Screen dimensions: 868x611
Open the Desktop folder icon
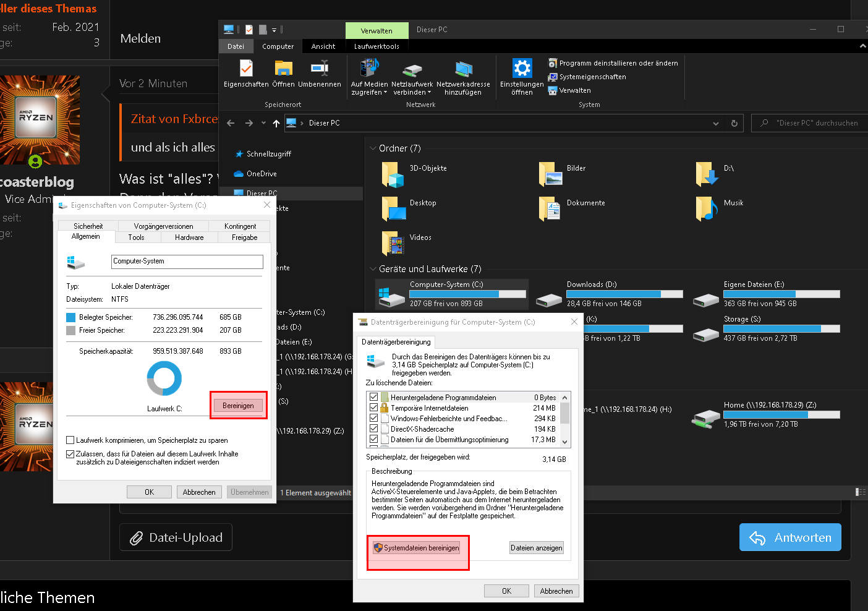click(393, 209)
